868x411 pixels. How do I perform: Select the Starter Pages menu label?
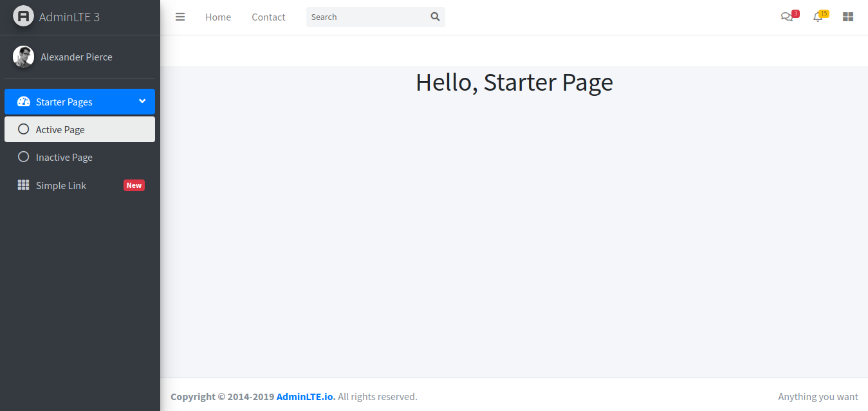[x=64, y=102]
